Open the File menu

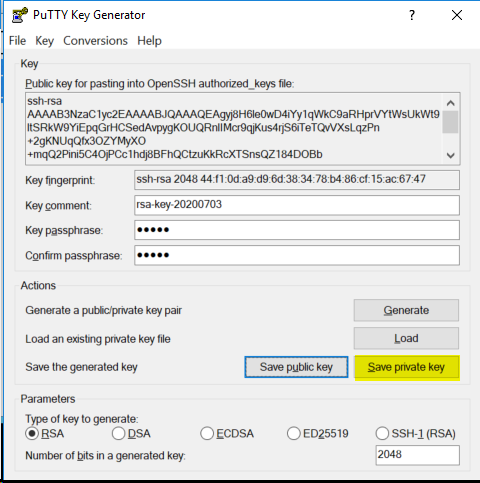pyautogui.click(x=17, y=41)
